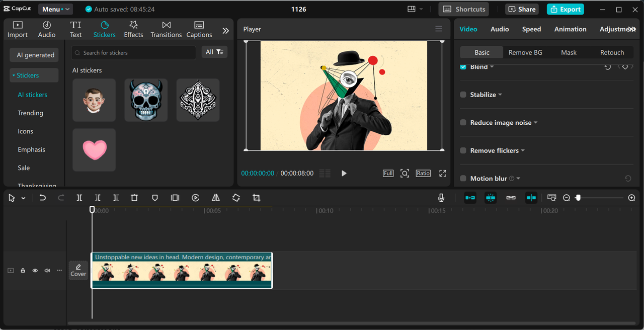
Task: Uncheck the Blend checkbox
Action: point(463,66)
